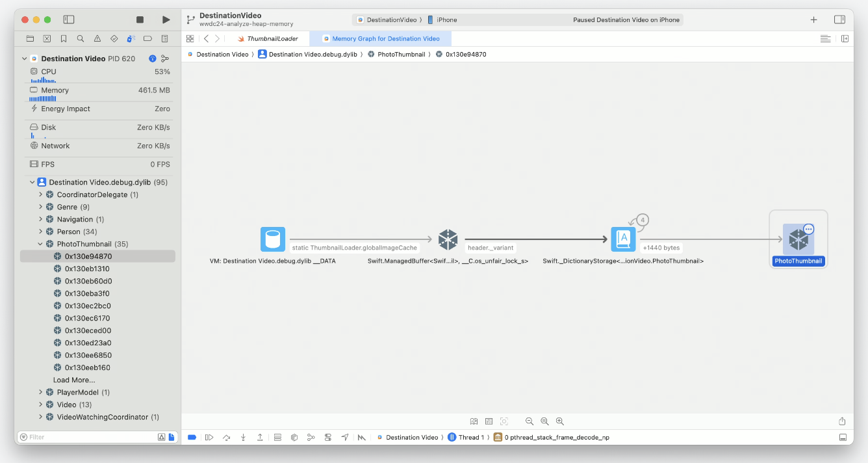Toggle show only workspace content filter

[x=172, y=437]
